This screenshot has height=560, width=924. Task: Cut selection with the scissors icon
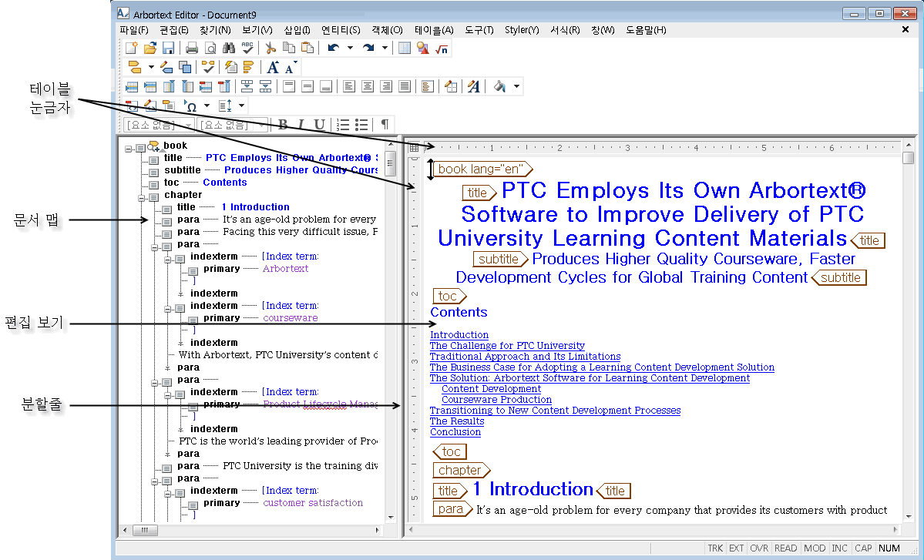(x=270, y=49)
